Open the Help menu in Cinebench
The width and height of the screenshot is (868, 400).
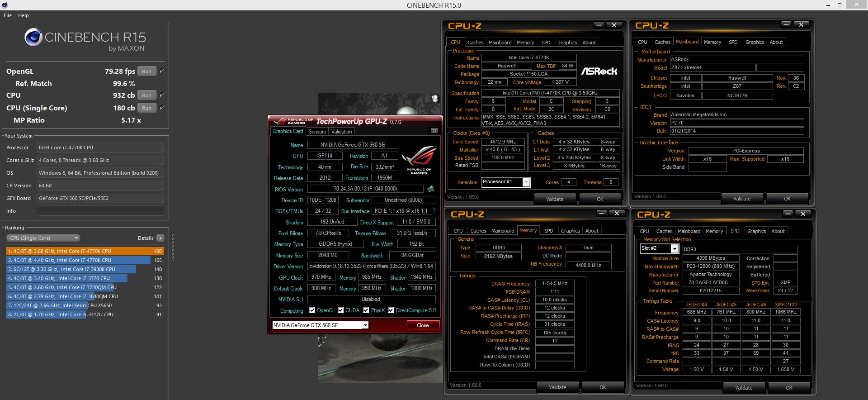pos(24,15)
